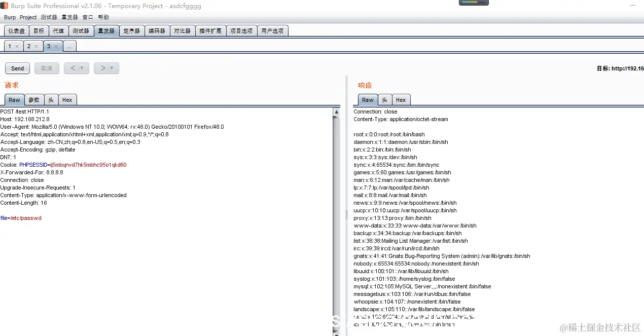Switch to the 测试器 main tab
Viewport: 644px width, 336px height.
click(x=81, y=31)
